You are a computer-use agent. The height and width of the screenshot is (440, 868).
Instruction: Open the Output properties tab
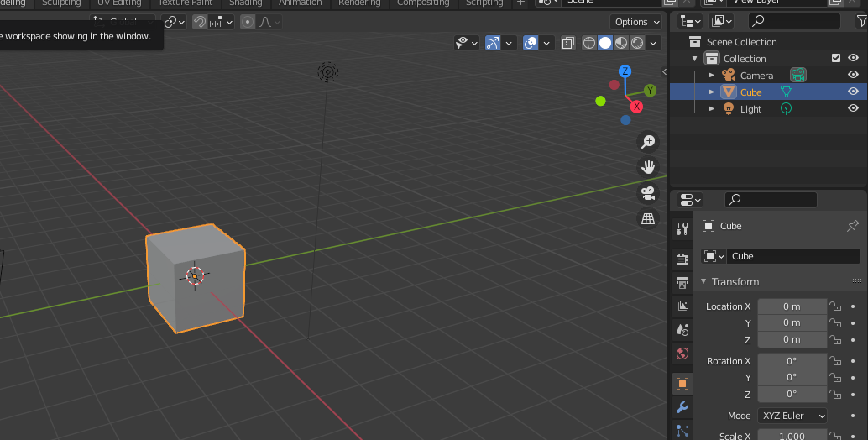point(682,283)
